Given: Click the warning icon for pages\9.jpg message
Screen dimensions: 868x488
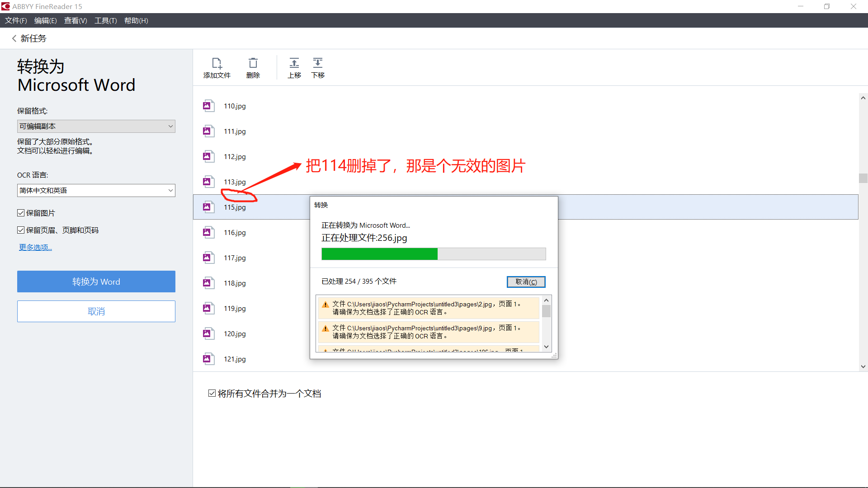Looking at the screenshot, I should pyautogui.click(x=325, y=328).
